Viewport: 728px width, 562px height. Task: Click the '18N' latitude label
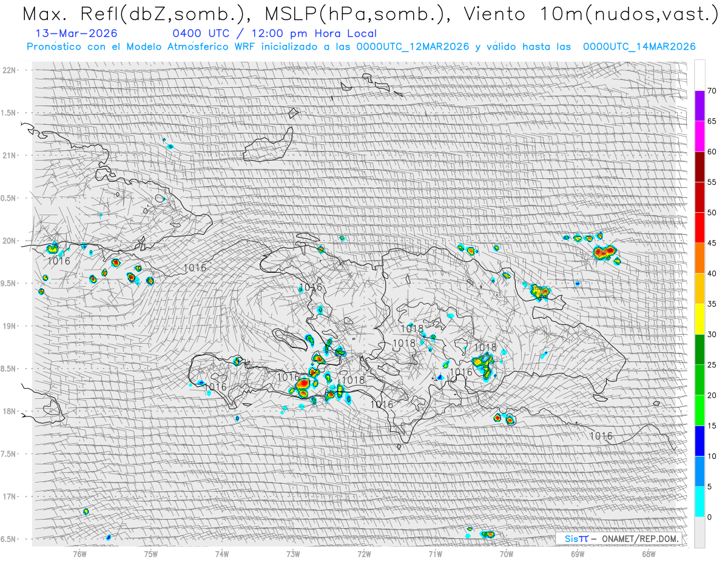pos(10,412)
